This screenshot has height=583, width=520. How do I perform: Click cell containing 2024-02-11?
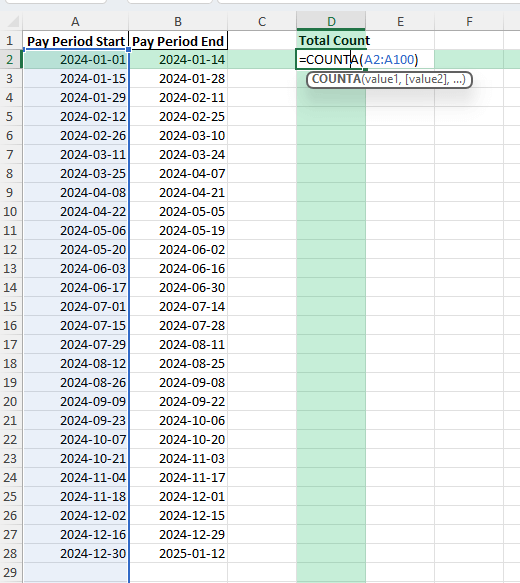coord(178,97)
